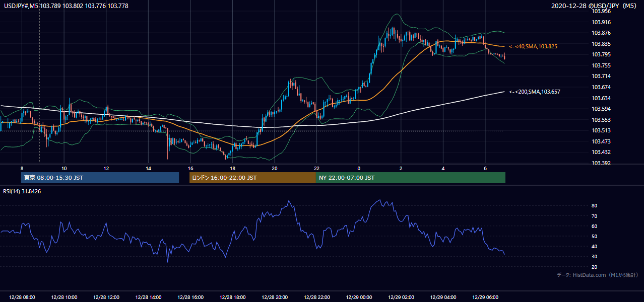Click the 12/29 06:00 time axis label
The height and width of the screenshot is (302, 644).
point(485,297)
